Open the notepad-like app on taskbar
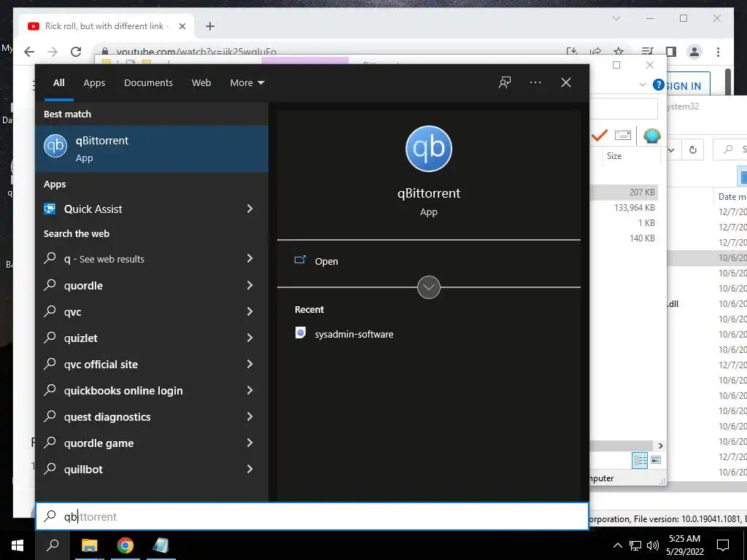 point(160,545)
